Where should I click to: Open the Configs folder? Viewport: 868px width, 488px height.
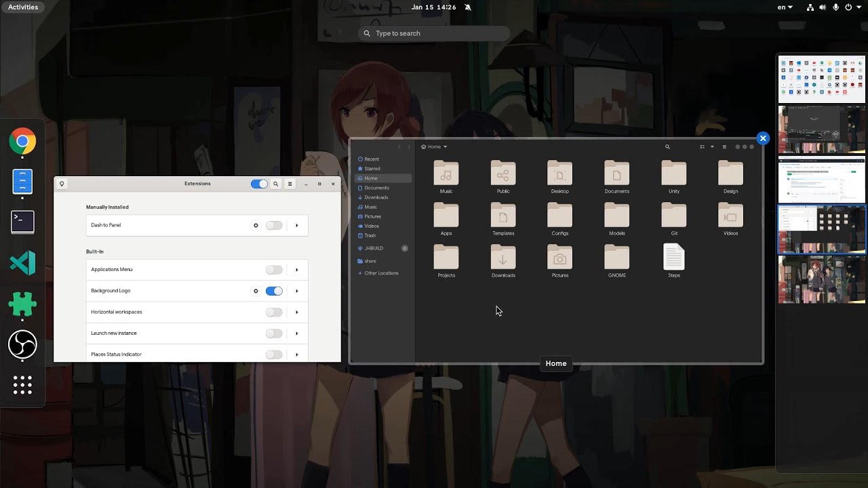click(x=560, y=219)
